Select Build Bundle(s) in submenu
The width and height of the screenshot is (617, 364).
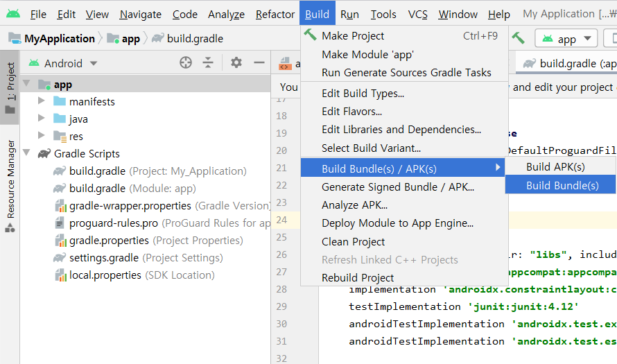coord(561,185)
